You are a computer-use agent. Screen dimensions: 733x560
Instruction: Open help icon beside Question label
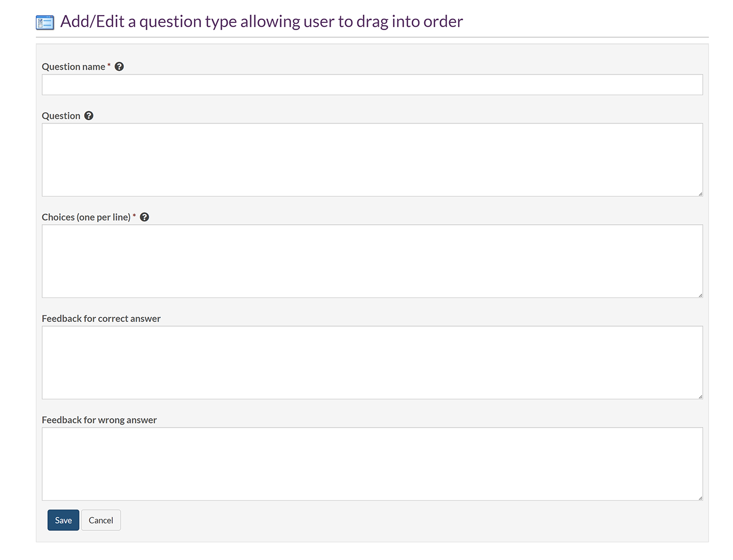tap(89, 115)
